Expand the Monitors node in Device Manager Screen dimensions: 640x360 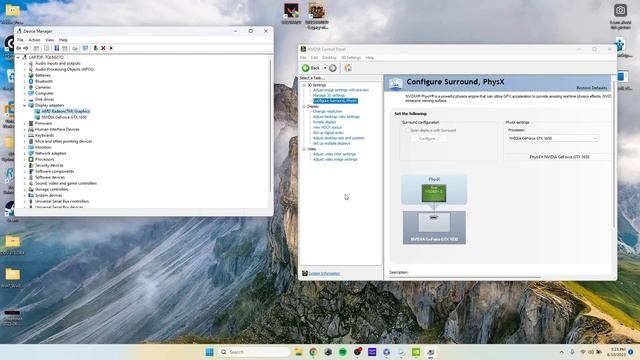point(24,147)
